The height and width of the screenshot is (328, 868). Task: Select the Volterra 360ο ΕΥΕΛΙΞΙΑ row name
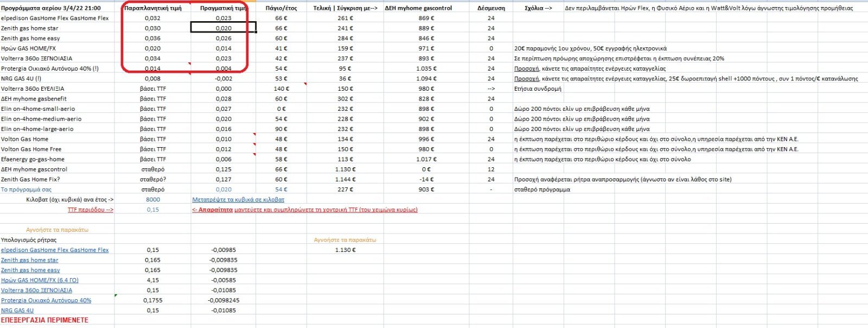[33, 89]
